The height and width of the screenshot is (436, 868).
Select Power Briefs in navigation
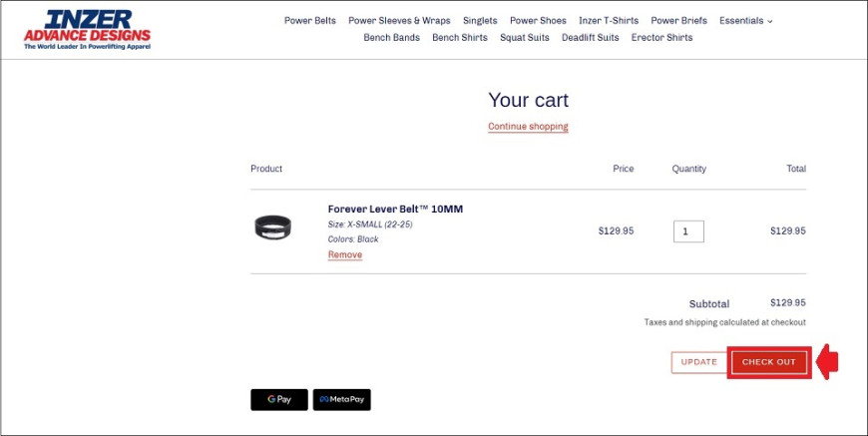click(x=678, y=21)
